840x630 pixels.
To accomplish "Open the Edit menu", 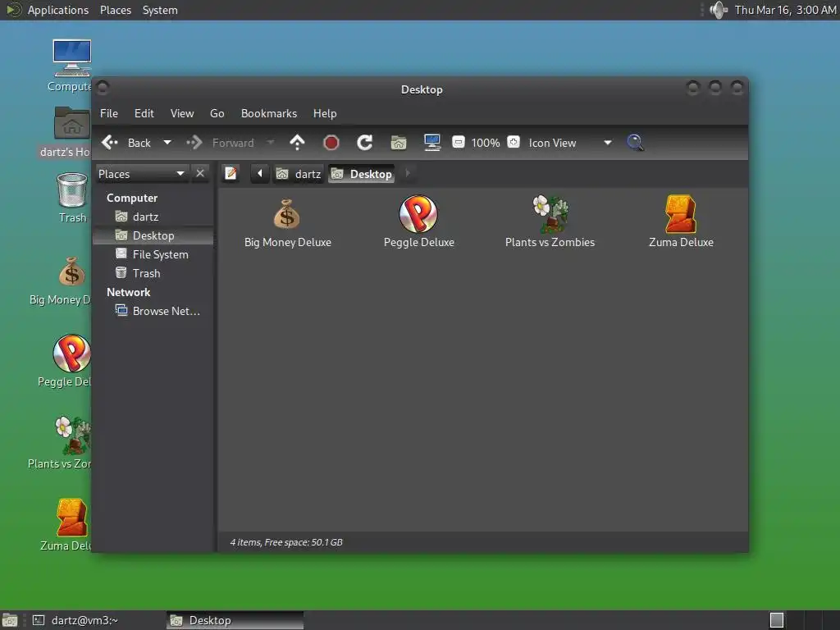I will tap(144, 113).
